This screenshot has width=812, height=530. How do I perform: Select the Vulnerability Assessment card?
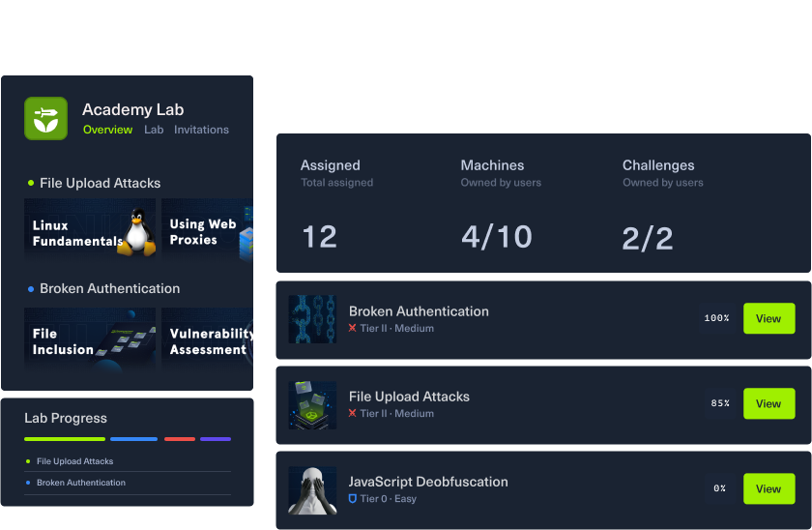pos(206,340)
